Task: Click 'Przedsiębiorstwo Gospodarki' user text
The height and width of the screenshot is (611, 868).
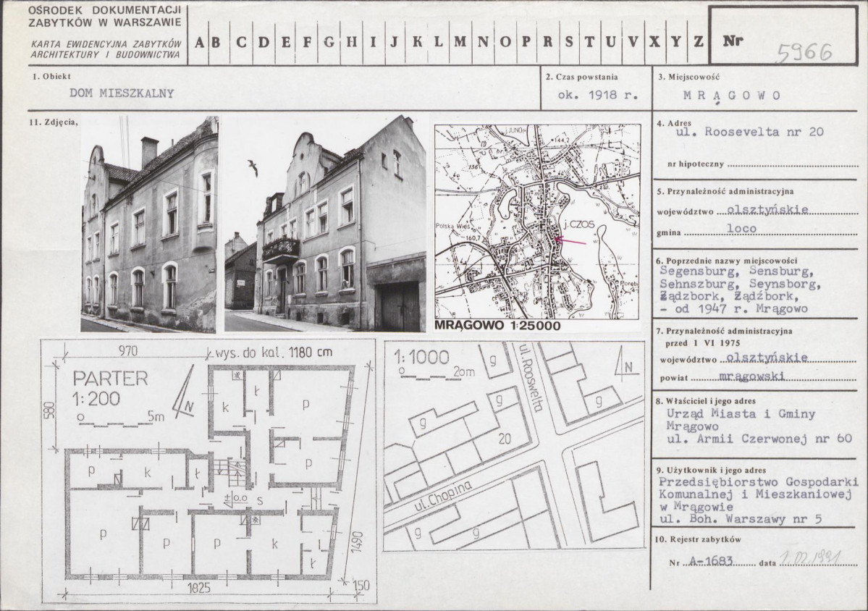Action: [758, 482]
